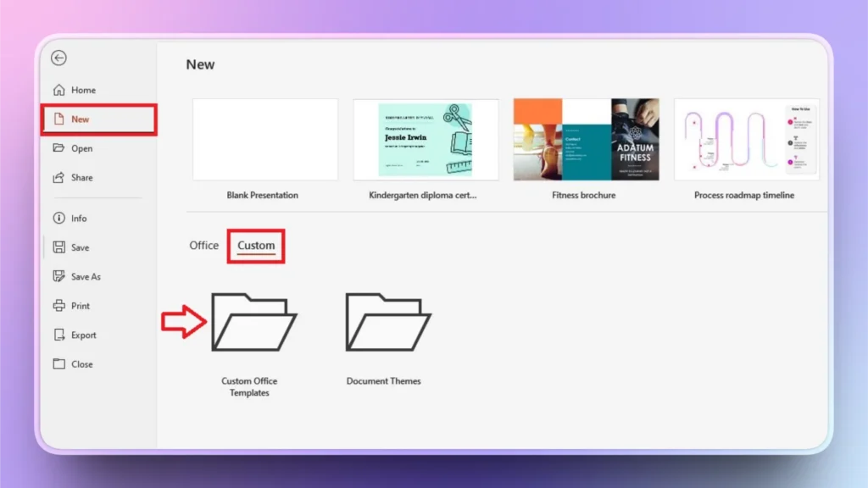The image size is (868, 488).
Task: Open the Process roadmap timeline template
Action: pyautogui.click(x=746, y=138)
